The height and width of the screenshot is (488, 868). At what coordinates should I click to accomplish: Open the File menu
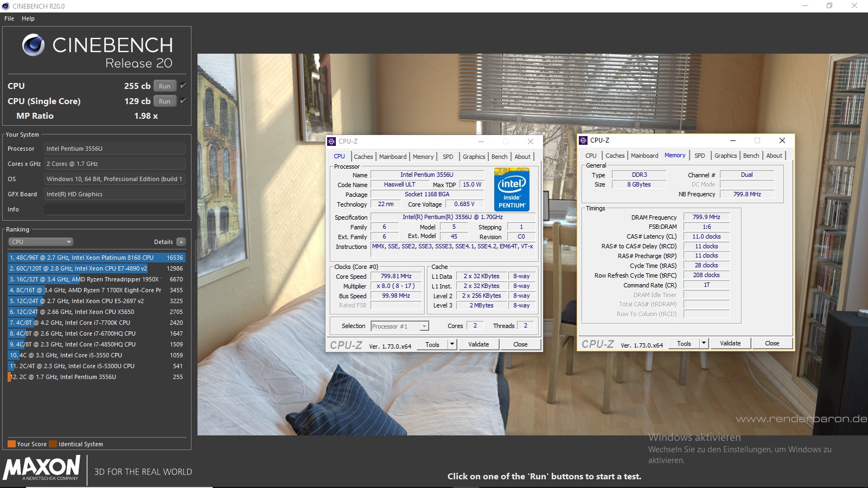9,18
